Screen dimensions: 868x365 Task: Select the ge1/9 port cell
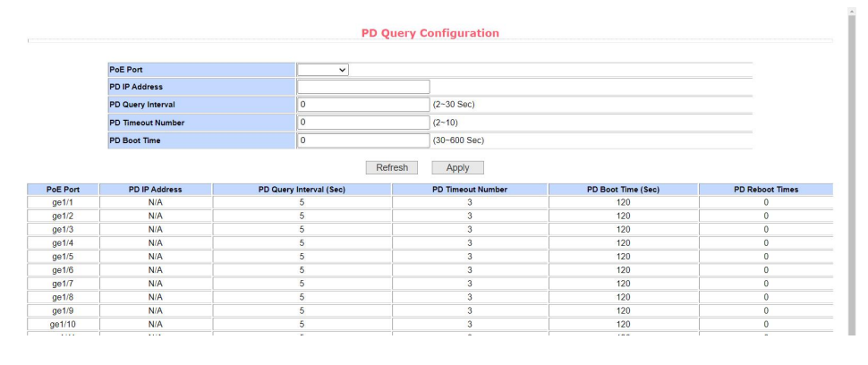click(x=64, y=310)
